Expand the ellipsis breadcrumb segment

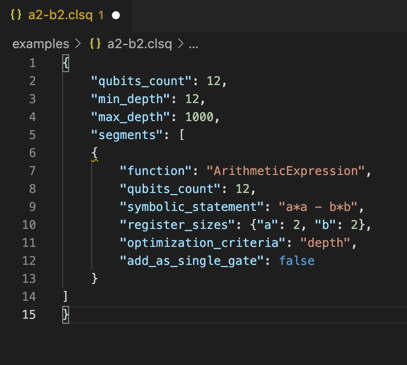(x=193, y=44)
